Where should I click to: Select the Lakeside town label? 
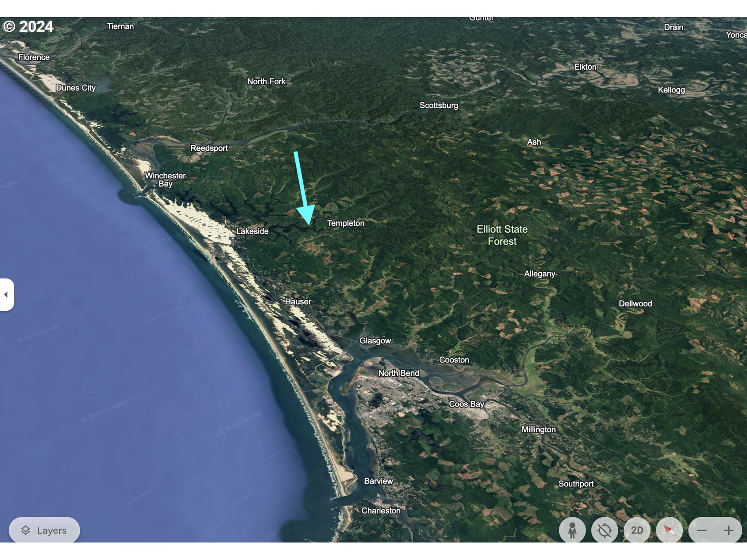click(252, 231)
